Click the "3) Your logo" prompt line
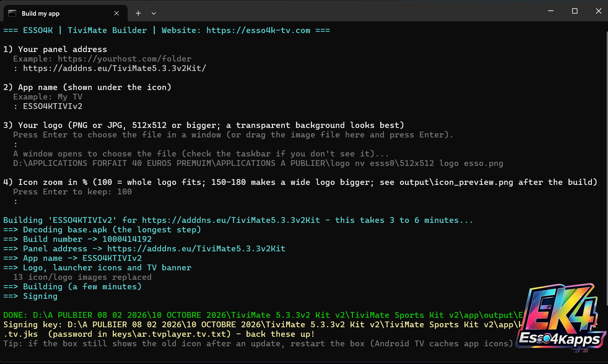 (x=204, y=125)
